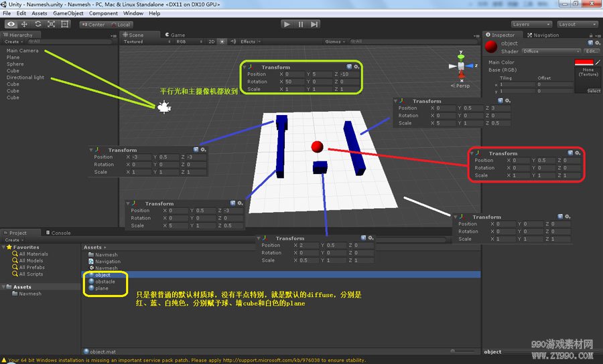Select the Scale tool in toolbar
Image resolution: width=603 pixels, height=364 pixels.
51,24
